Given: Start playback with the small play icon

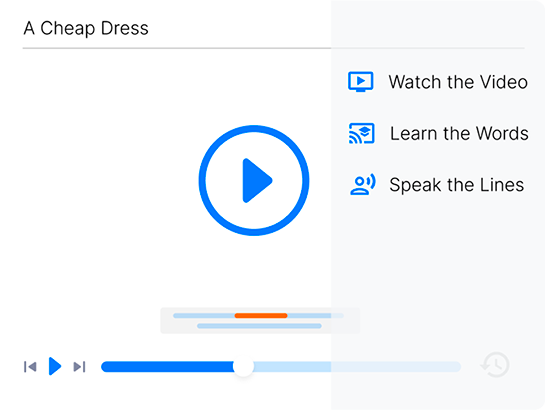Looking at the screenshot, I should [x=55, y=366].
